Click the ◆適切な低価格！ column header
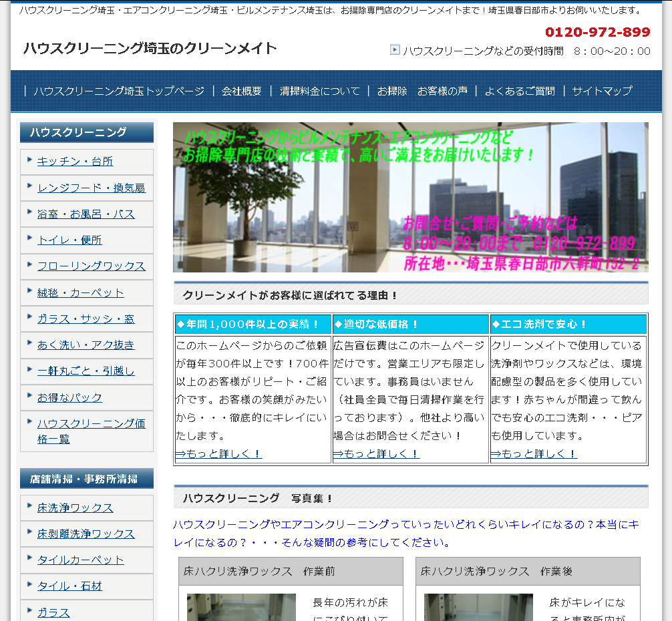The height and width of the screenshot is (621, 672). click(x=411, y=325)
